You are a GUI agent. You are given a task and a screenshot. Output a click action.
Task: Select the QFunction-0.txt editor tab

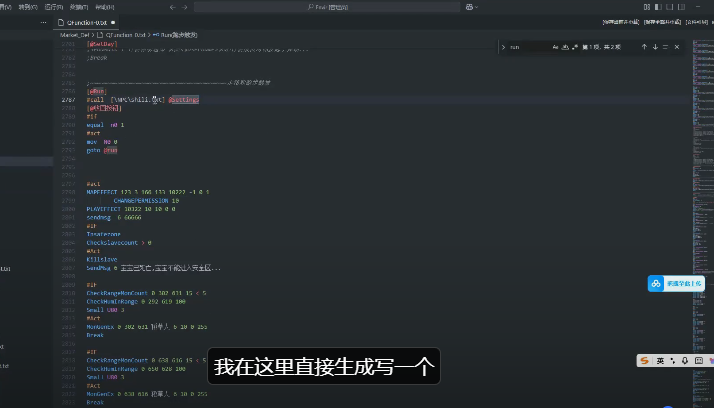[86, 21]
